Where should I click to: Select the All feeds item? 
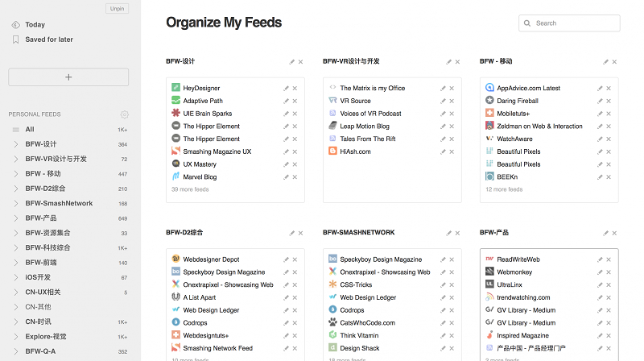click(30, 129)
